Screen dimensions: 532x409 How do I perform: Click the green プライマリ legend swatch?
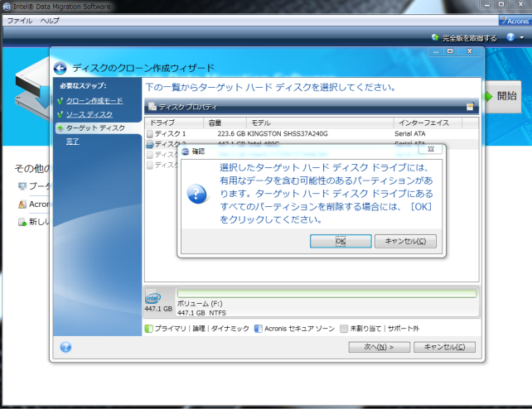click(148, 329)
